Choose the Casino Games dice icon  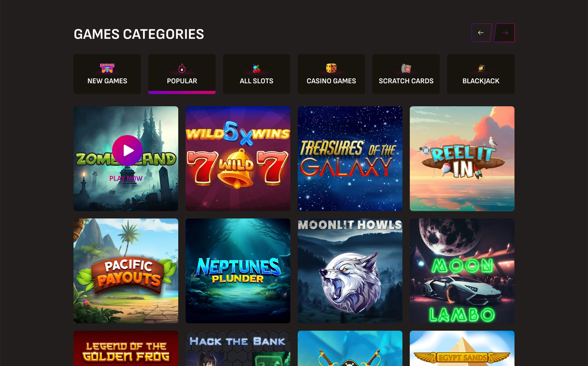(331, 68)
